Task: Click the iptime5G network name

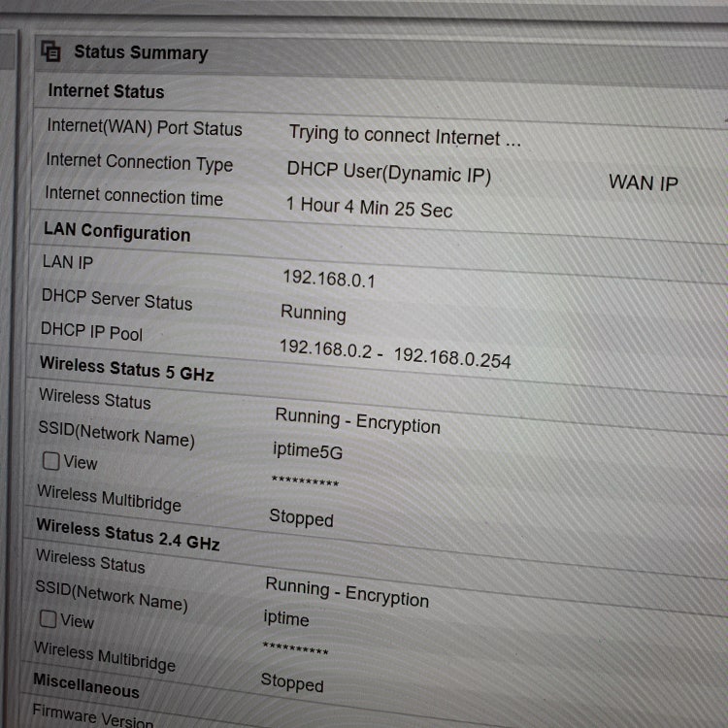Action: point(308,451)
